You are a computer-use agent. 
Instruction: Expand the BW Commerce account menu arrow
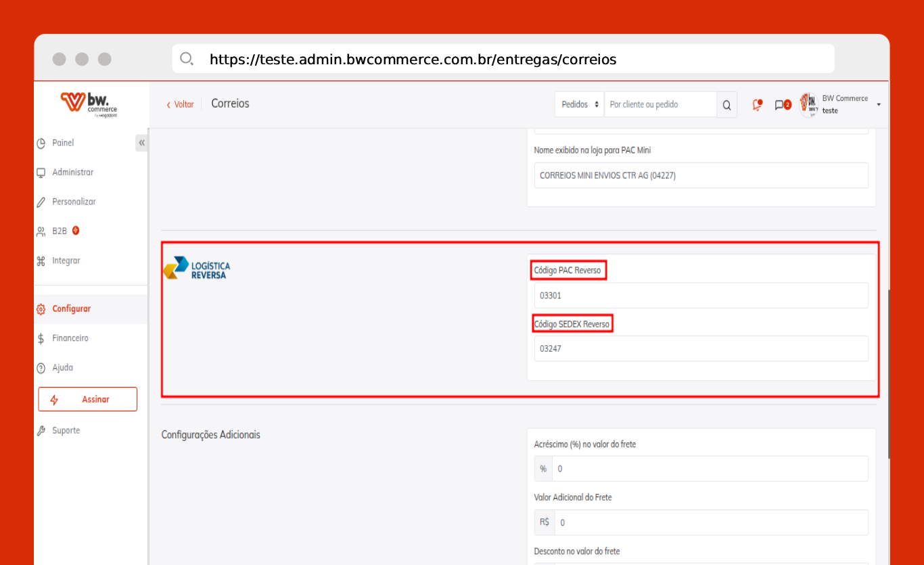click(x=878, y=105)
